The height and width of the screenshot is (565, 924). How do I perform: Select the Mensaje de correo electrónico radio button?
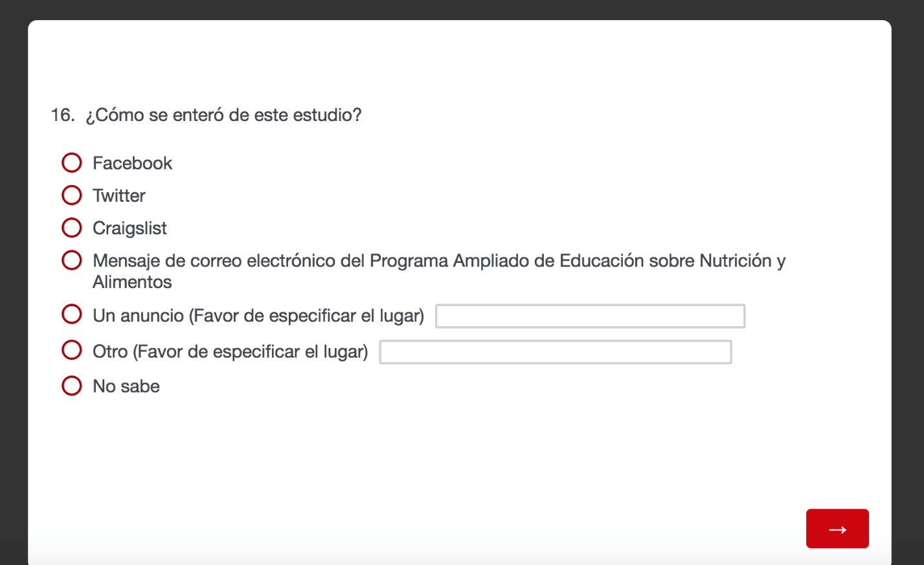[x=72, y=260]
